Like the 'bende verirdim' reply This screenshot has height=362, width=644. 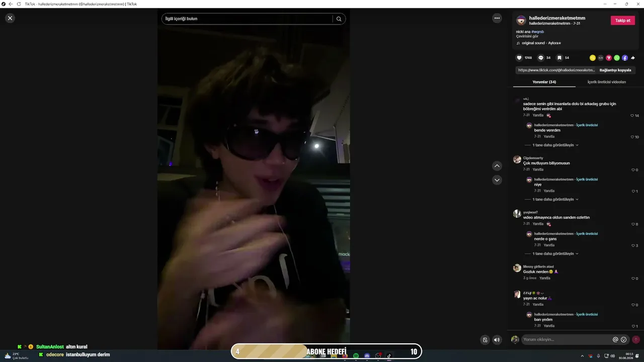click(632, 137)
